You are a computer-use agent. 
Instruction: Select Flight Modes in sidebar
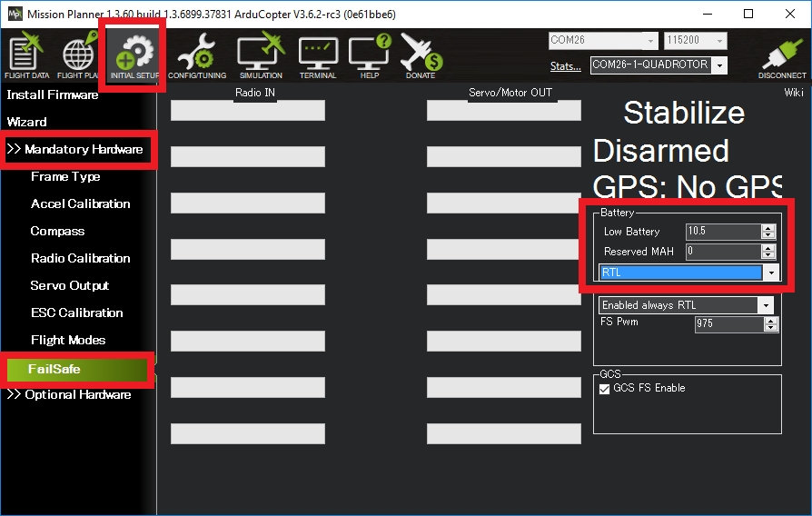(68, 340)
